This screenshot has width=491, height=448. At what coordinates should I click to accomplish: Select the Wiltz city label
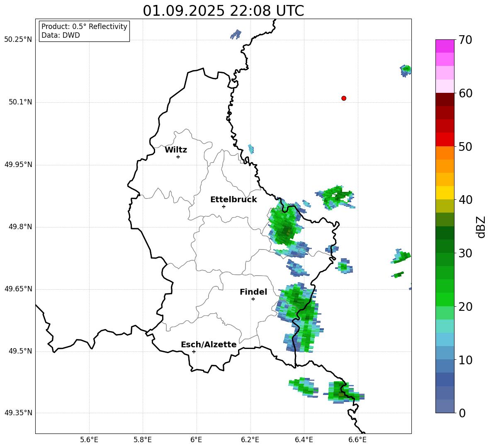(x=176, y=150)
